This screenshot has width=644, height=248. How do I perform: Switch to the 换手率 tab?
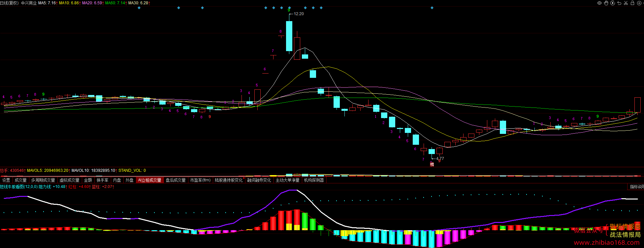click(102, 180)
